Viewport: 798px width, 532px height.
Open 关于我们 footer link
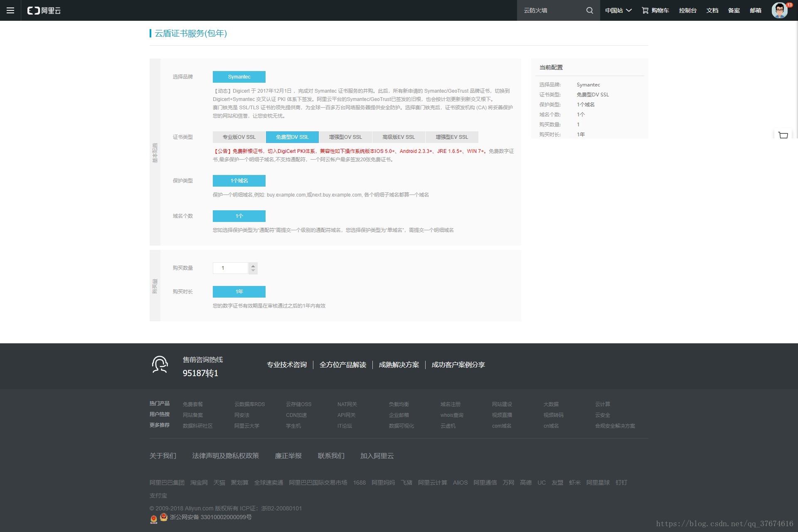163,456
